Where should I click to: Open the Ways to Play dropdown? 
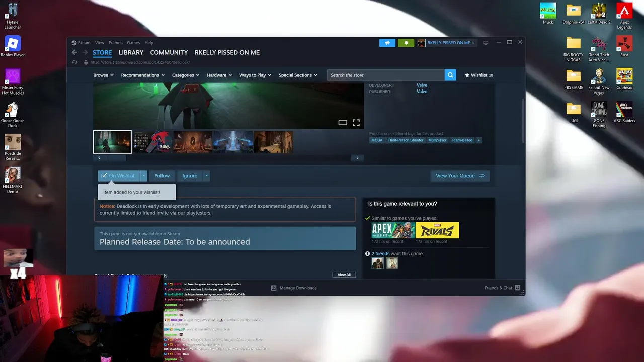(x=255, y=75)
